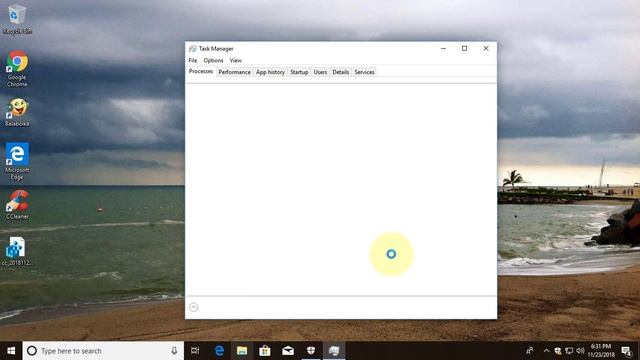Click the 'Type here to search' box

(103, 351)
